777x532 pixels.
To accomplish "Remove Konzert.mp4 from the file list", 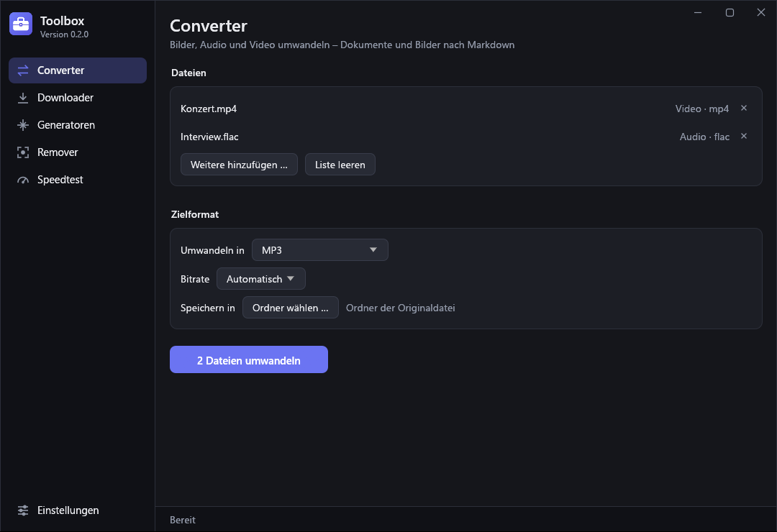I will (x=744, y=108).
